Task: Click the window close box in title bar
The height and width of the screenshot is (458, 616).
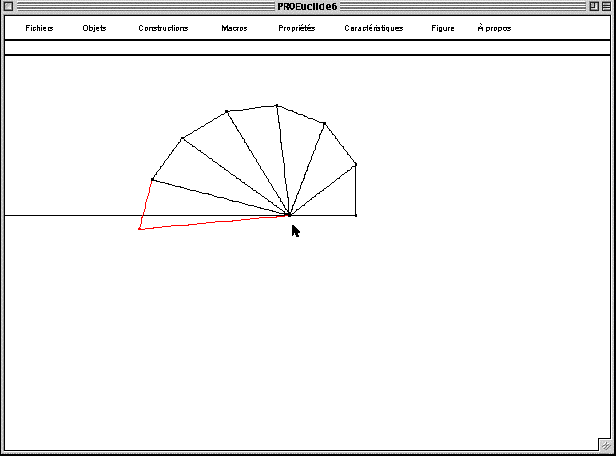Action: [9, 7]
